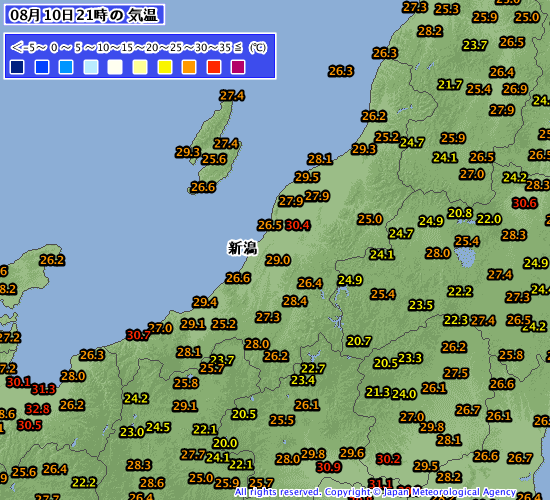Select the 26.6 reading on Sado island
The height and width of the screenshot is (500, 550).
(x=203, y=187)
